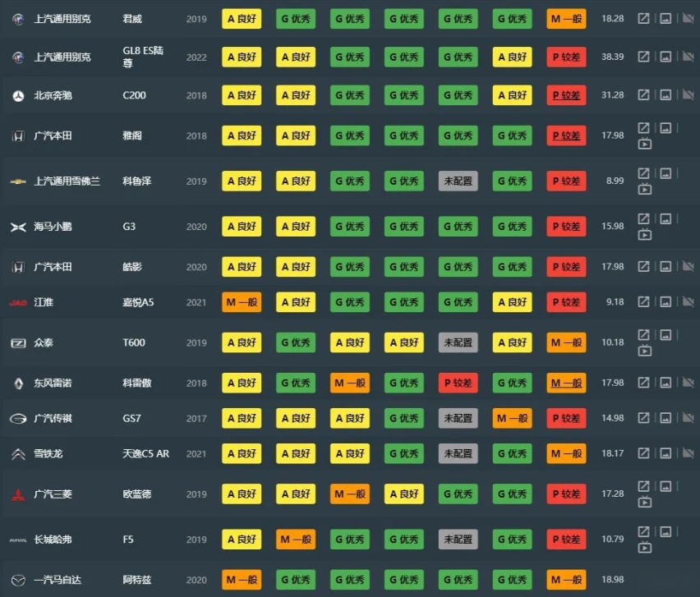Select the brand name 上汽通用雪佛兰
The width and height of the screenshot is (700, 597).
click(67, 181)
